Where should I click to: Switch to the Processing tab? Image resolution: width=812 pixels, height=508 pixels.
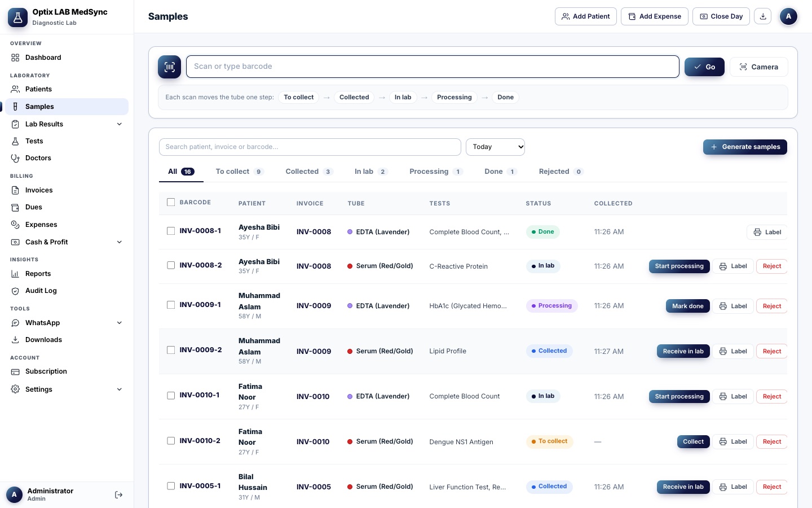point(436,172)
